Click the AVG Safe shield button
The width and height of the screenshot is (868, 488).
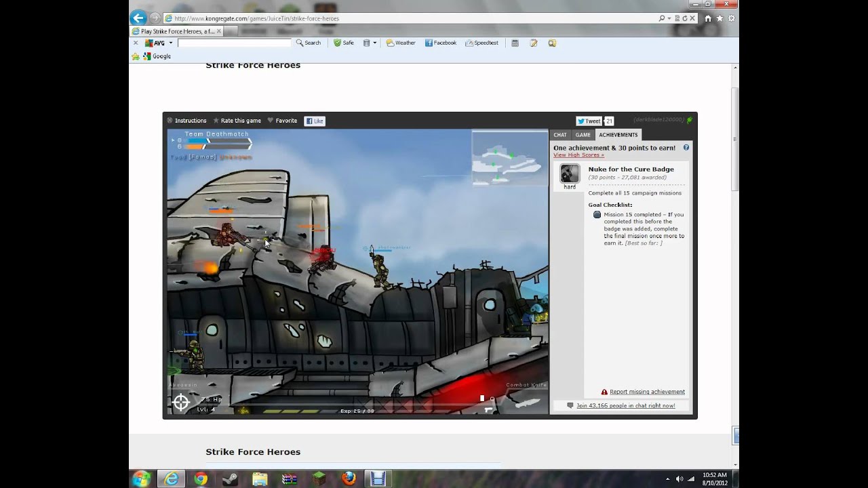pyautogui.click(x=344, y=43)
